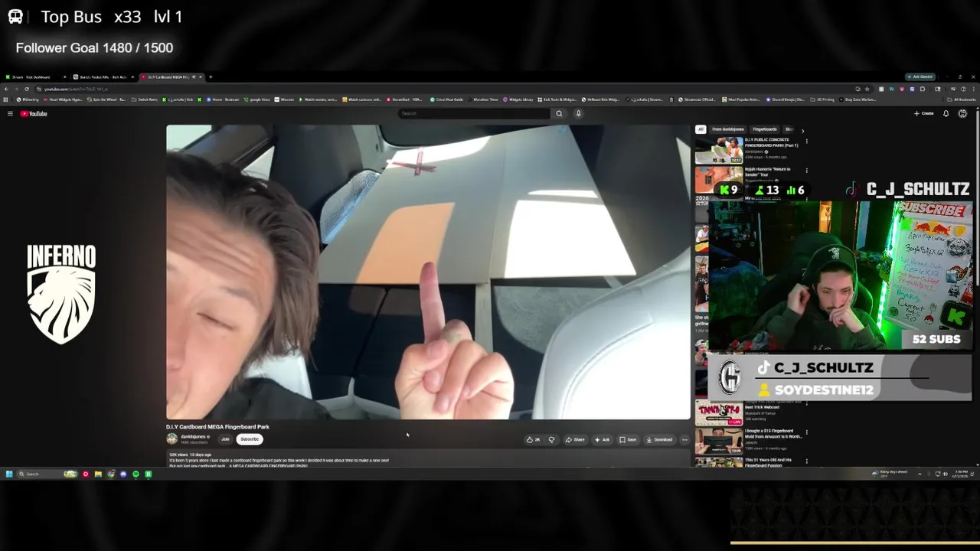Open YouTube account avatar menu
980x551 pixels.
[x=962, y=113]
